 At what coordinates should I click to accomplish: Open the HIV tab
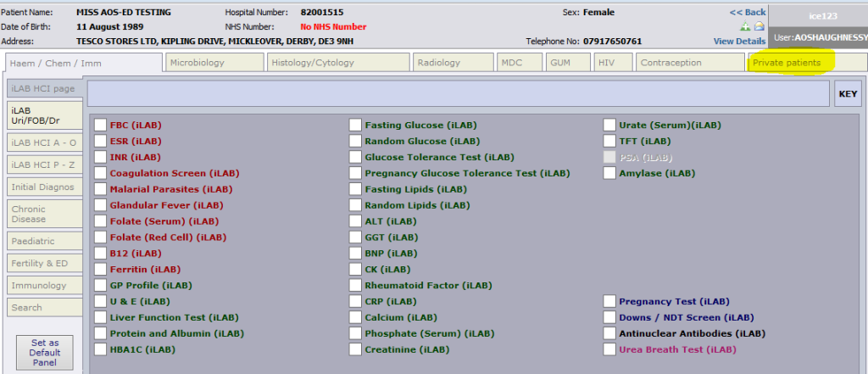click(x=614, y=63)
